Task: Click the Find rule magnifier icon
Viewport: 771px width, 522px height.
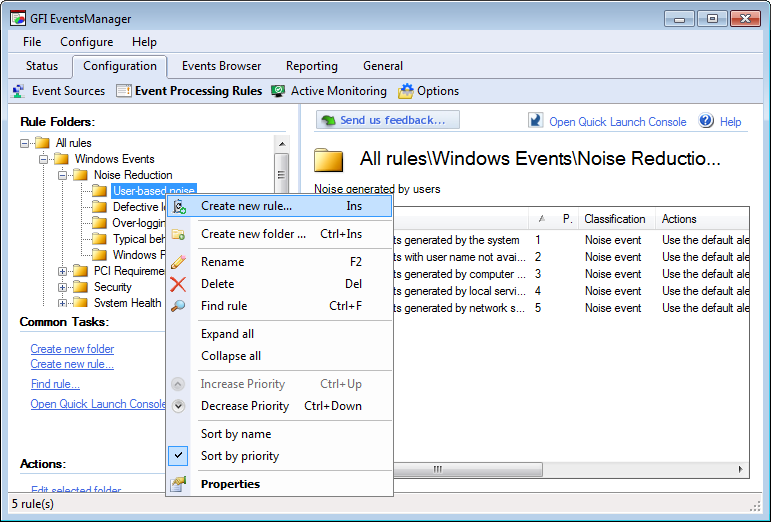Action: coord(178,306)
